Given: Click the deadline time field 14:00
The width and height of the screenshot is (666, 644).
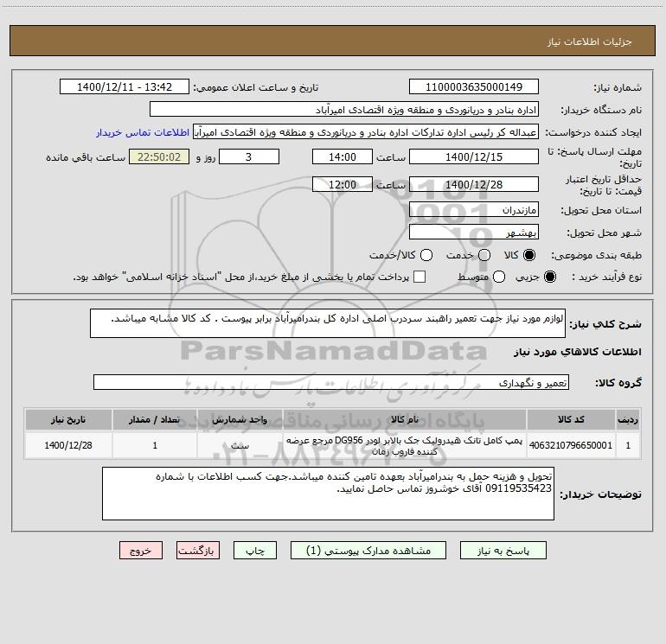Looking at the screenshot, I should tap(343, 156).
